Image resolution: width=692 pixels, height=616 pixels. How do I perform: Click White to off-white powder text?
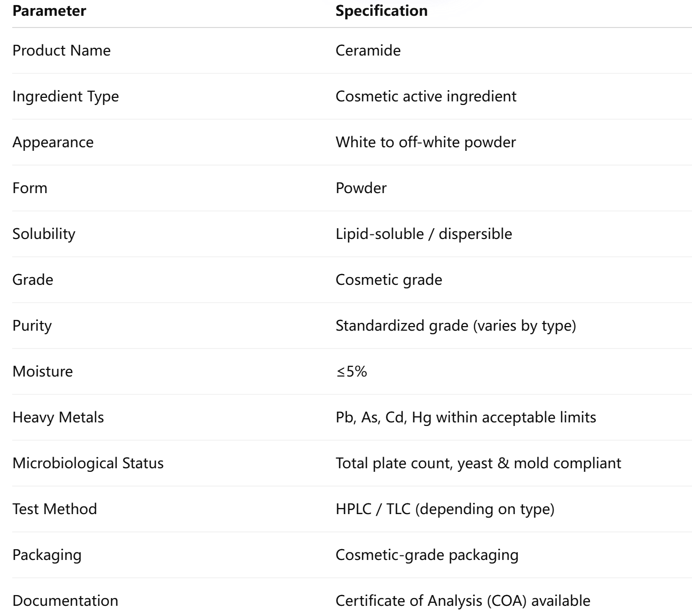point(426,142)
